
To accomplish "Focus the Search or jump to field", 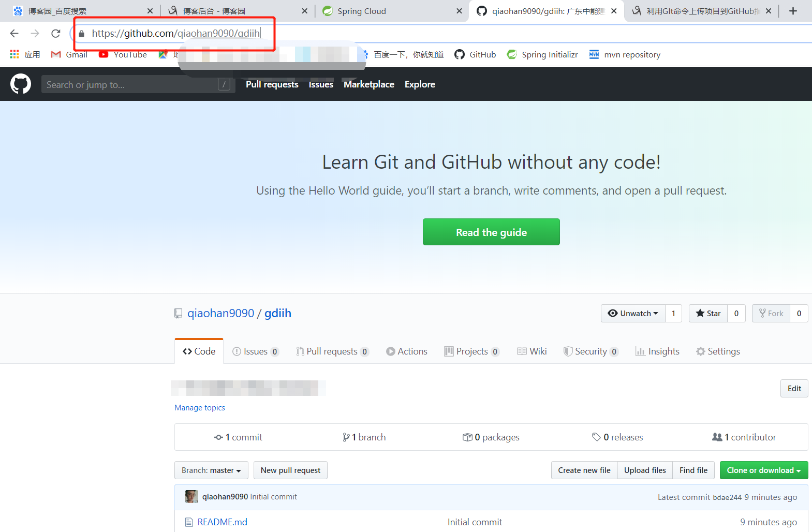I will click(x=138, y=84).
